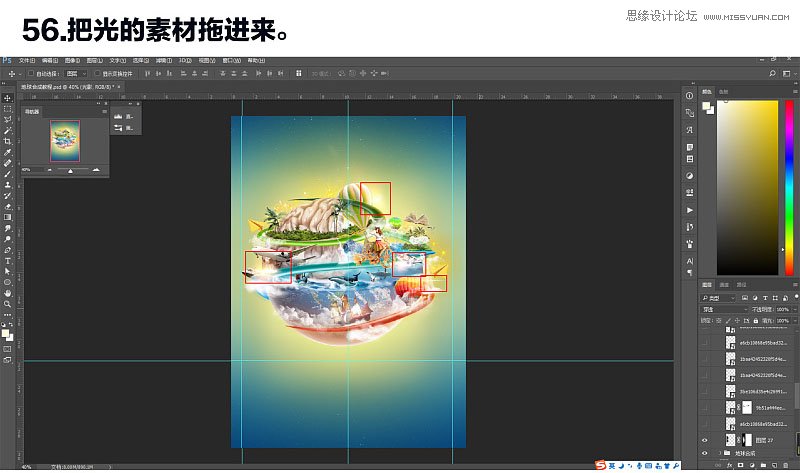
Task: Open the fill 100% dropdown arrow
Action: point(794,320)
